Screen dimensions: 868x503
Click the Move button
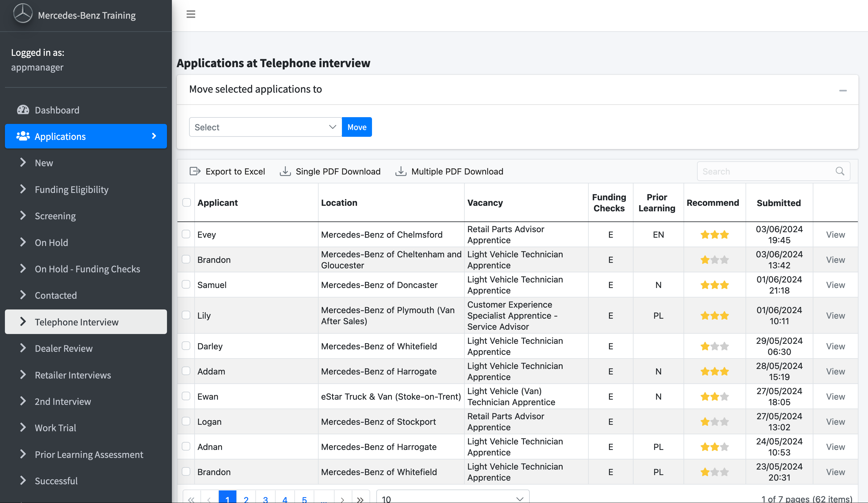tap(357, 127)
